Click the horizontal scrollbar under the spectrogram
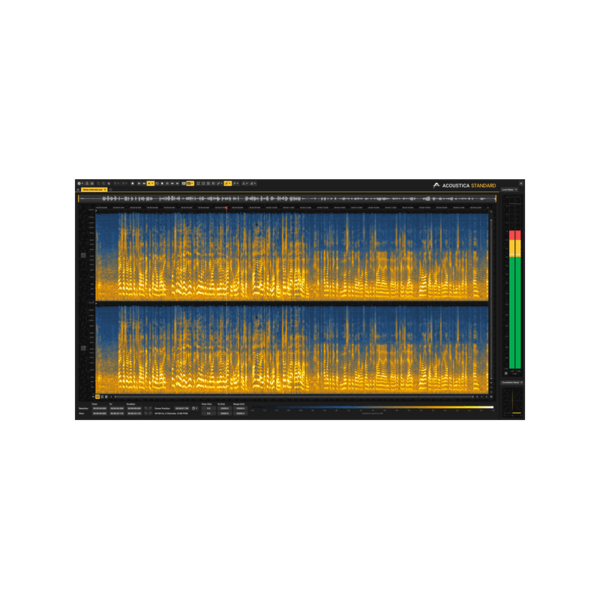 click(293, 397)
